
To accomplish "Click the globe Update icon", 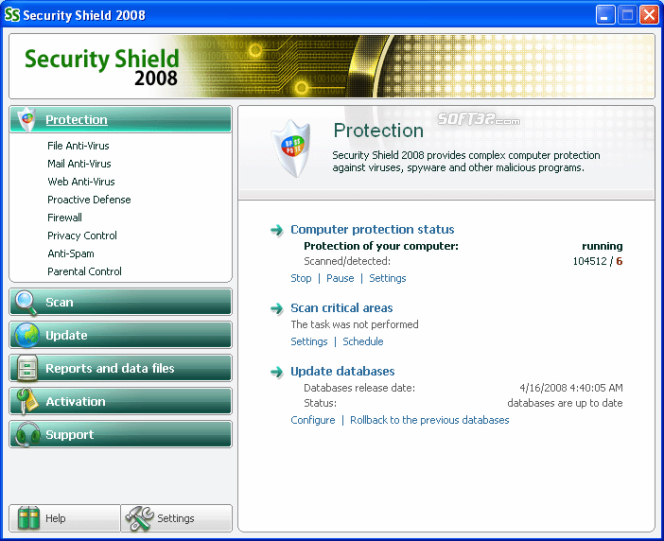I will [27, 335].
